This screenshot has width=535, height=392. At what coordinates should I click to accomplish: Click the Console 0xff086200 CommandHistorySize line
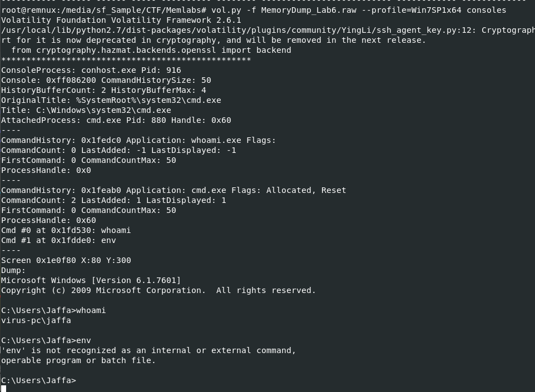pos(106,80)
